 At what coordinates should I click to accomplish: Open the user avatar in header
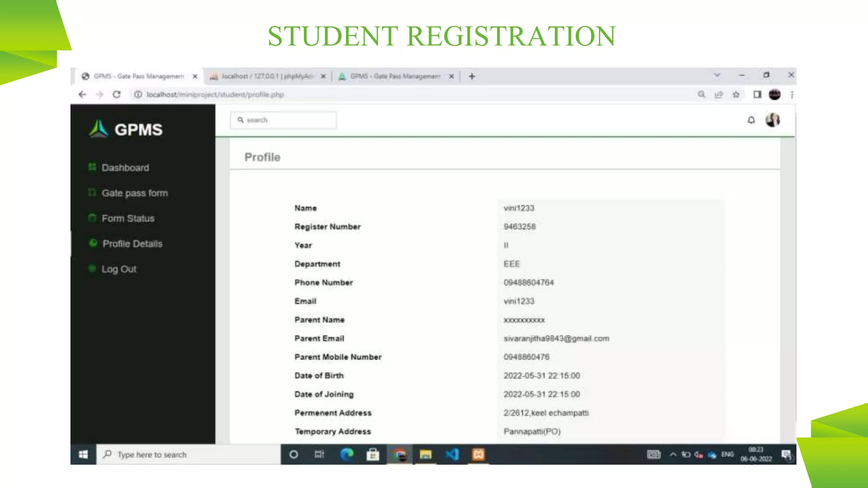point(773,120)
